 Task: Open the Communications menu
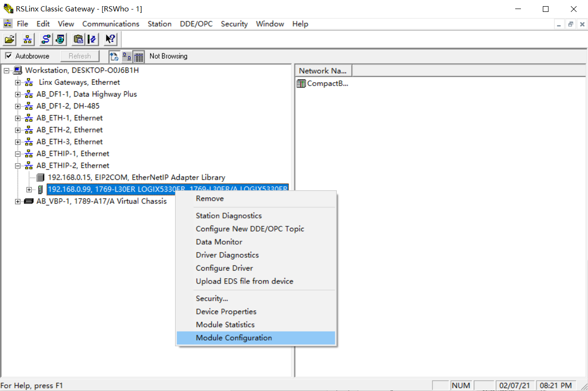click(x=110, y=24)
